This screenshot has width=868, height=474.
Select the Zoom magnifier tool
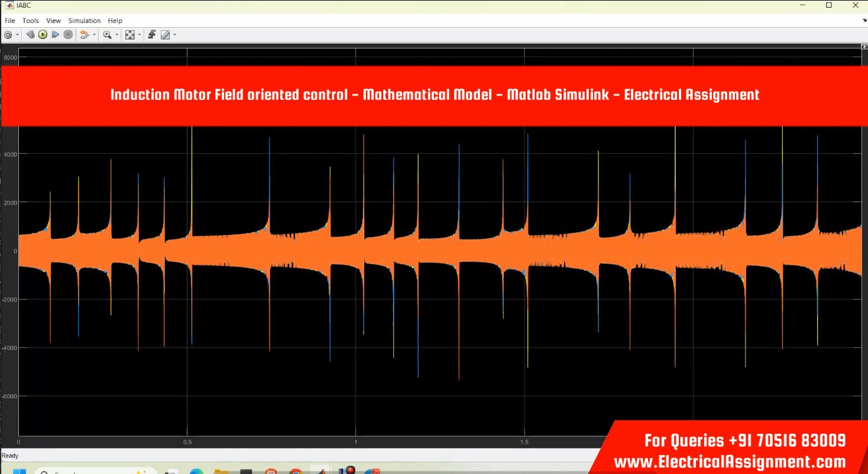tap(107, 35)
